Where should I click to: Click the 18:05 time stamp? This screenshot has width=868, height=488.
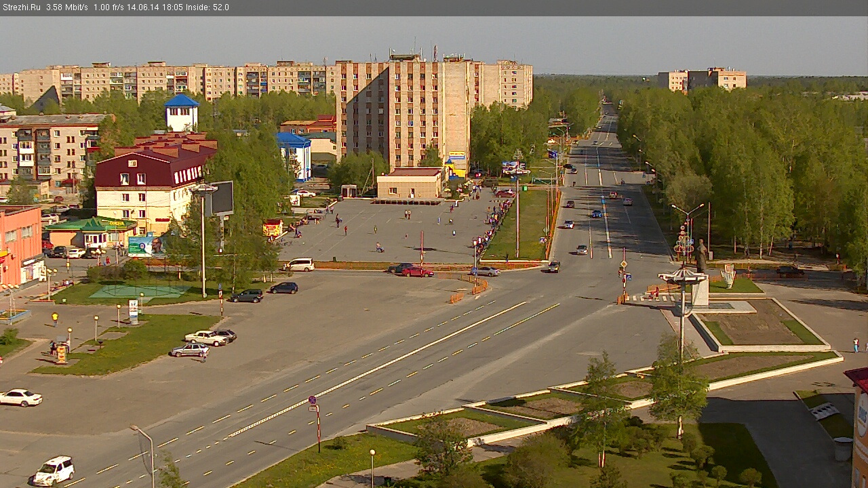pyautogui.click(x=174, y=7)
